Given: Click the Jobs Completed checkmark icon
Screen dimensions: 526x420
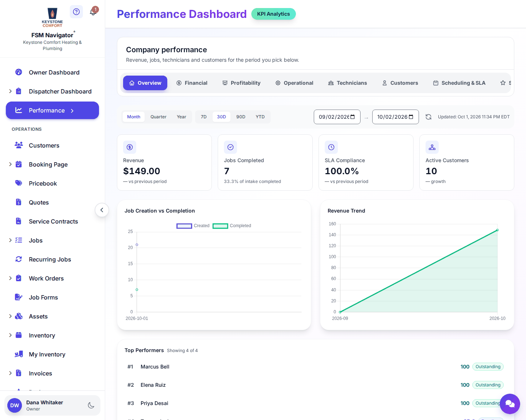Looking at the screenshot, I should [x=230, y=147].
